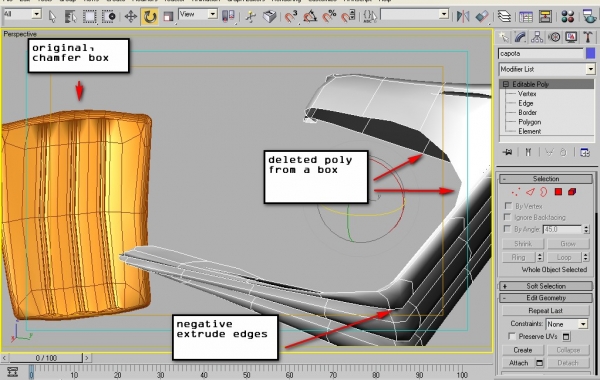
Task: Open the Layer Manager
Action: point(504,16)
